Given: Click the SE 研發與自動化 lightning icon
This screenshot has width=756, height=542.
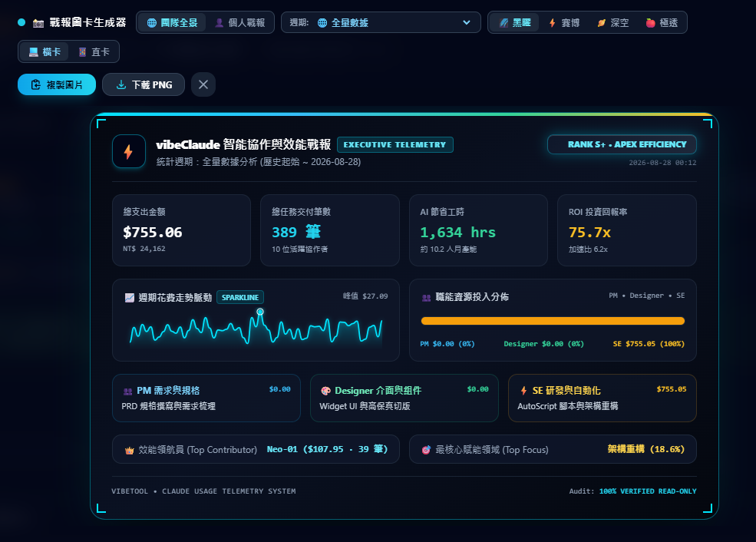Looking at the screenshot, I should (x=523, y=391).
